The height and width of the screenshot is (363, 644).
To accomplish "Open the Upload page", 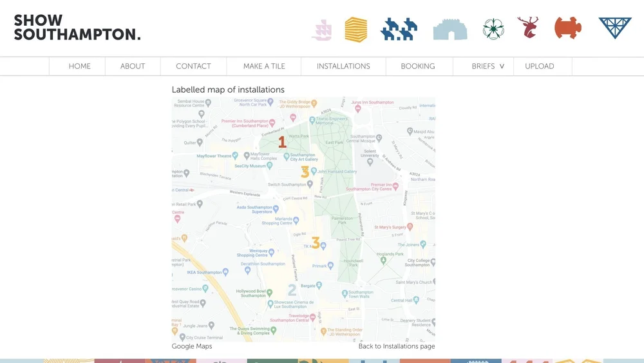I will pyautogui.click(x=539, y=66).
